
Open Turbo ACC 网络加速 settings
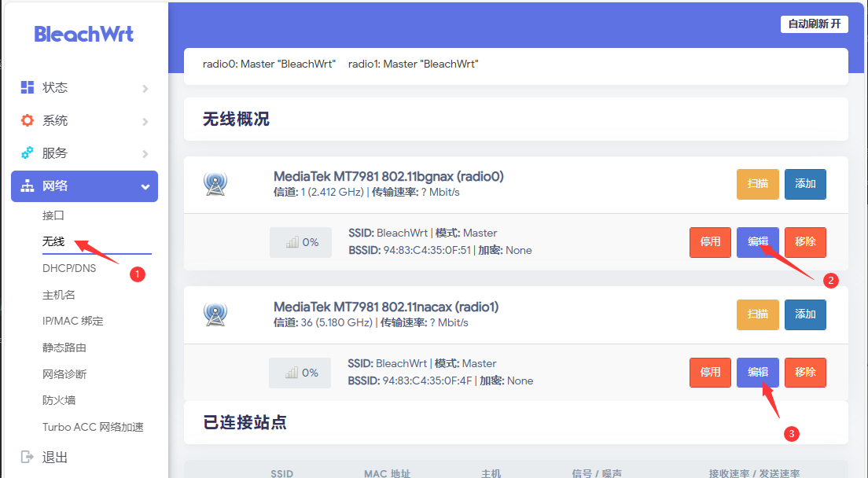coord(93,427)
